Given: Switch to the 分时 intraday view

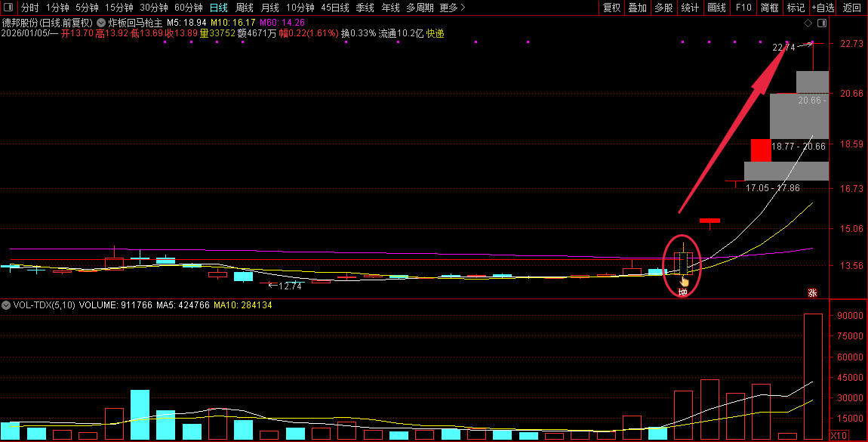Looking at the screenshot, I should point(30,8).
